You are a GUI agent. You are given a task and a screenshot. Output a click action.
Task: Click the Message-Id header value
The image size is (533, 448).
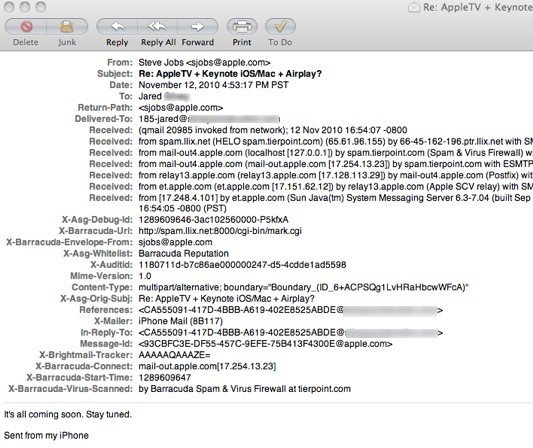pos(265,344)
